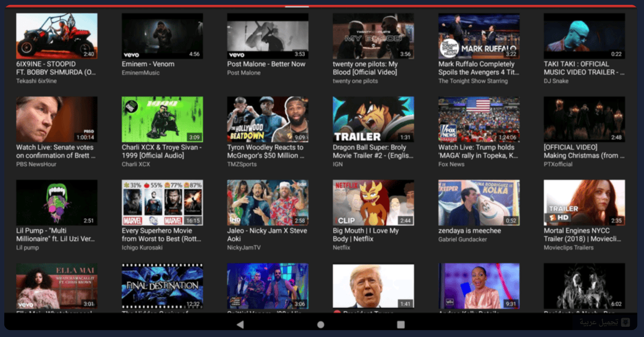Open the PTXofficial channel name

(x=558, y=164)
